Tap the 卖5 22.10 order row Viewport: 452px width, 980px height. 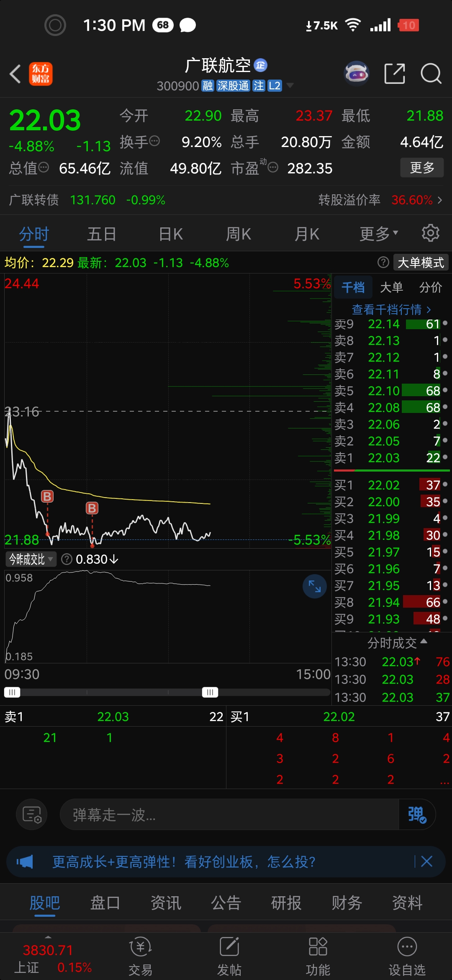[x=391, y=391]
